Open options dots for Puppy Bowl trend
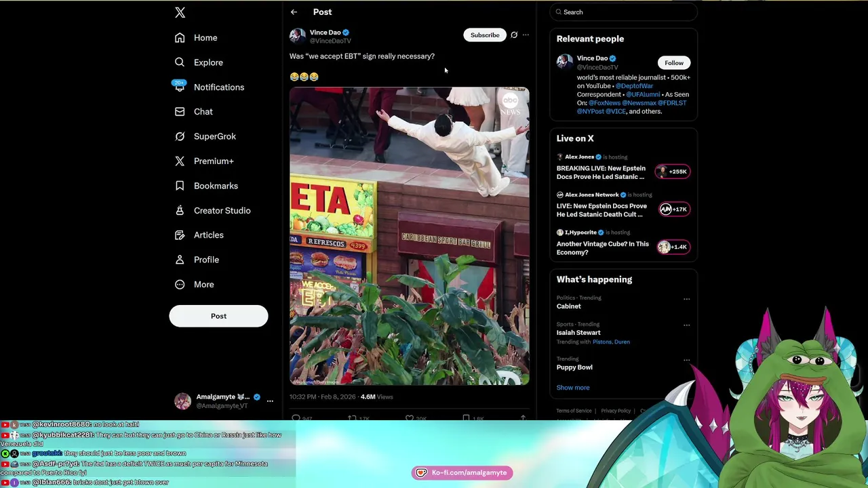Screen dimensions: 868x488 coord(686,360)
